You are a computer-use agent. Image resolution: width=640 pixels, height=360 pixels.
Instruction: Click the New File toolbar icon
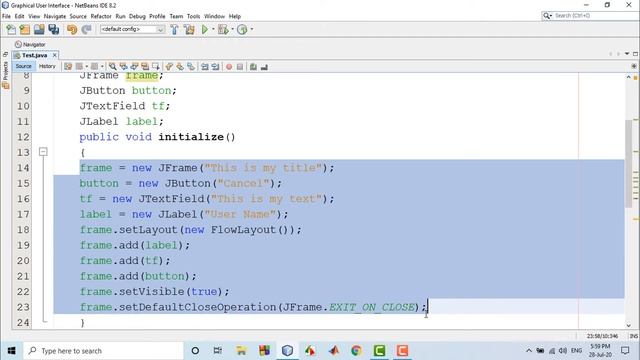coord(11,29)
